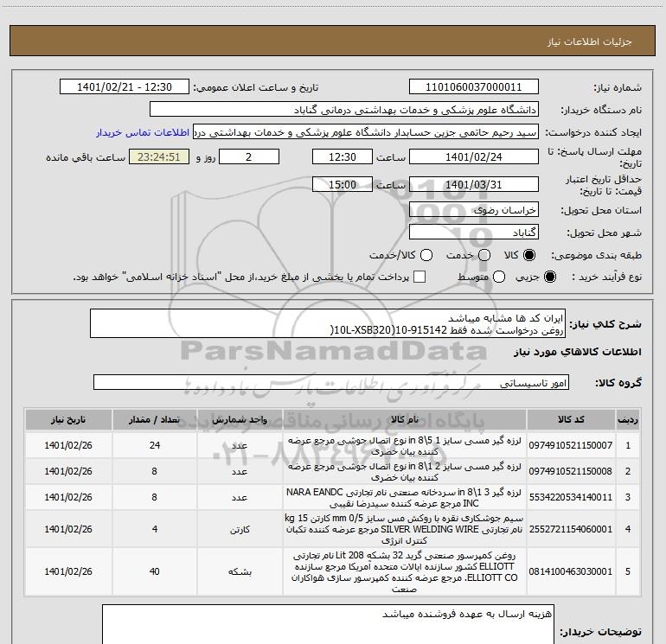Click the واحد شمارش column header

(240, 419)
